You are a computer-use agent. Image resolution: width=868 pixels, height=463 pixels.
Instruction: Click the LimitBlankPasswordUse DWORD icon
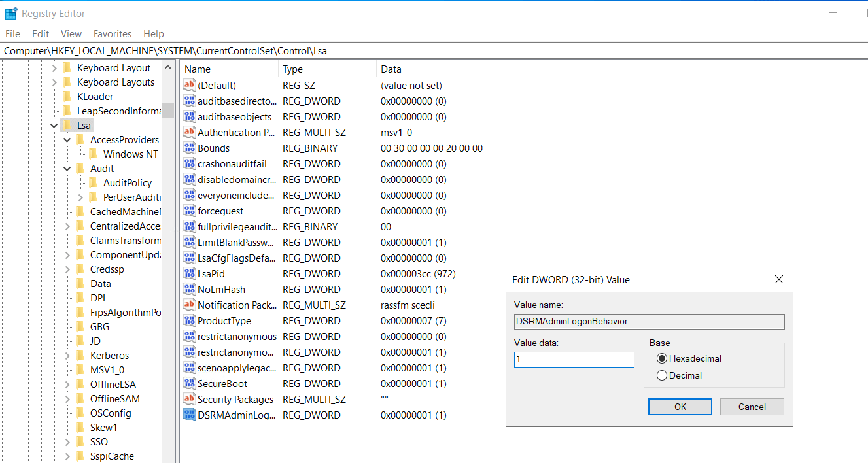click(x=190, y=242)
